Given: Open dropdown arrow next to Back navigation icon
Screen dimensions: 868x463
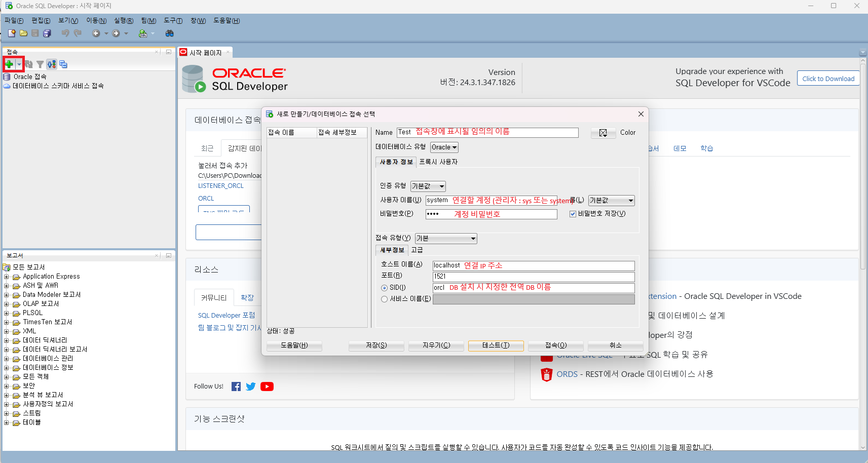Looking at the screenshot, I should (106, 33).
